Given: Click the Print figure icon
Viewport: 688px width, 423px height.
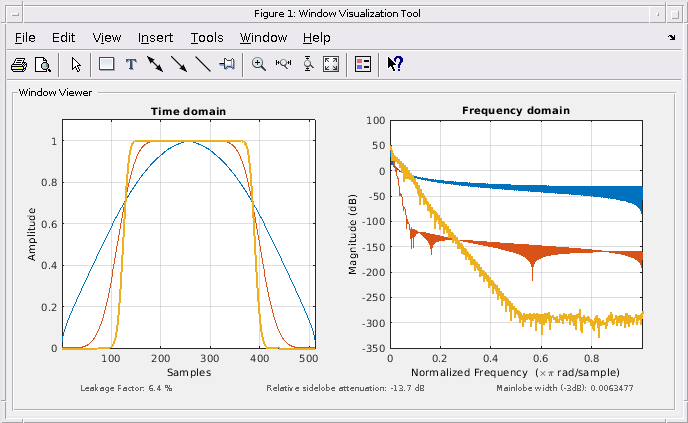Looking at the screenshot, I should pyautogui.click(x=19, y=65).
